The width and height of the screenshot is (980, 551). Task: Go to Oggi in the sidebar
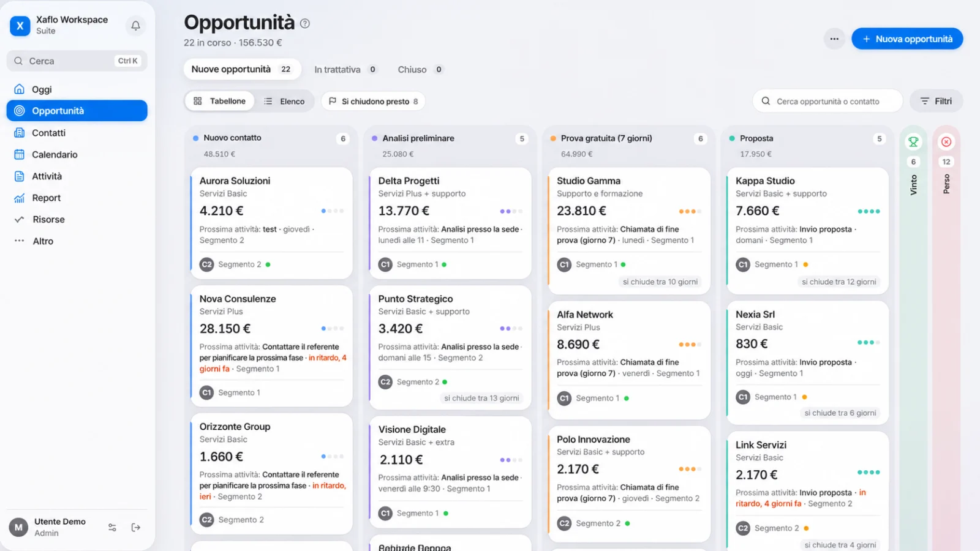pos(77,89)
